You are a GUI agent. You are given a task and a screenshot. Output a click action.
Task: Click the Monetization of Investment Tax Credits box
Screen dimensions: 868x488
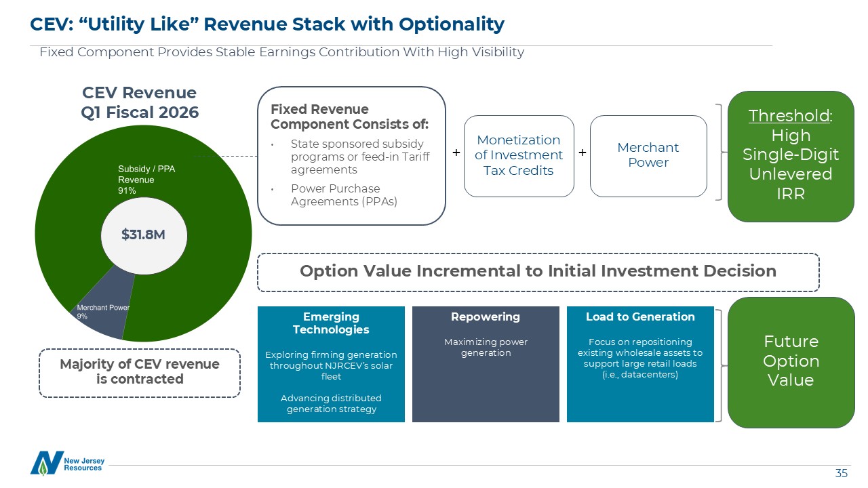click(x=519, y=156)
